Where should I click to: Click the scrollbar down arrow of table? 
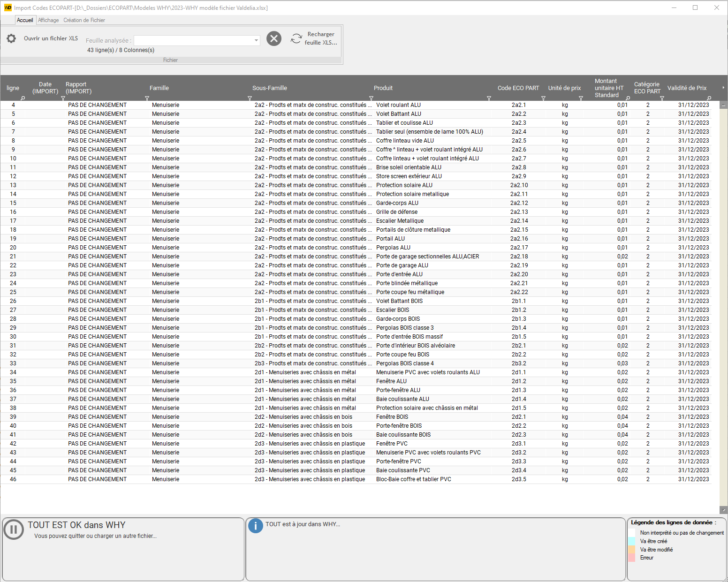723,510
